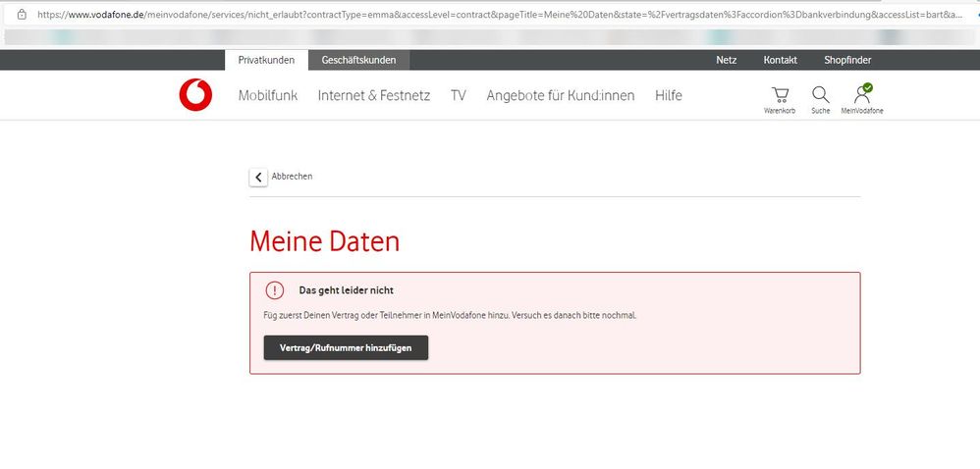Follow the Shopfinder link
The image size is (980, 469).
tap(847, 60)
